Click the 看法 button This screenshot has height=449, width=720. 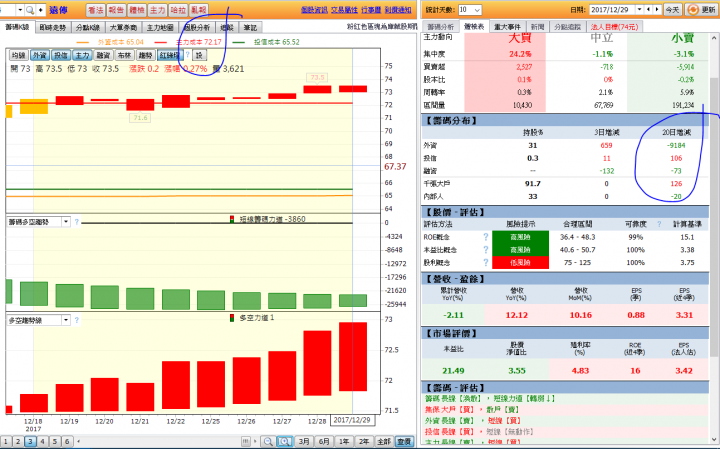(x=96, y=10)
